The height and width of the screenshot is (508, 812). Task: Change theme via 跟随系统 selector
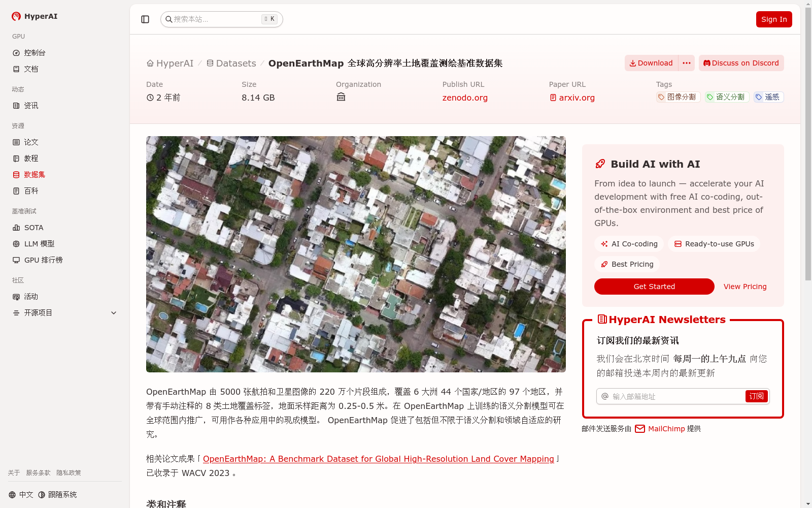click(x=57, y=495)
